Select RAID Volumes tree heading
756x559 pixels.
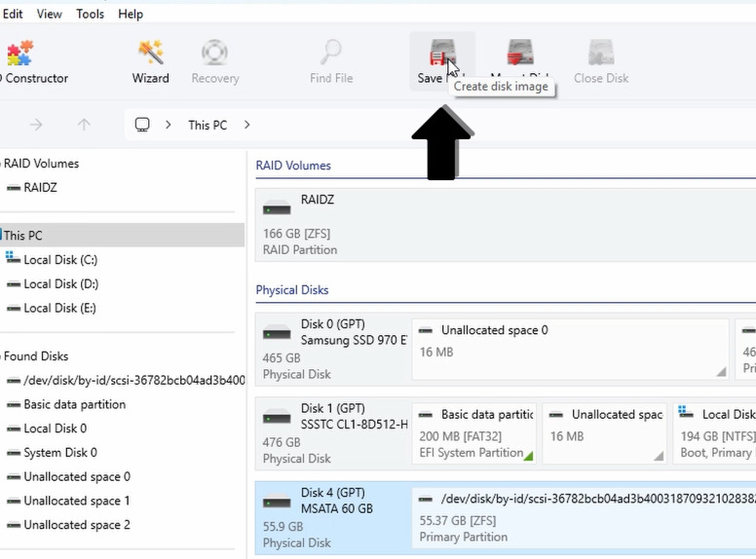pyautogui.click(x=41, y=164)
